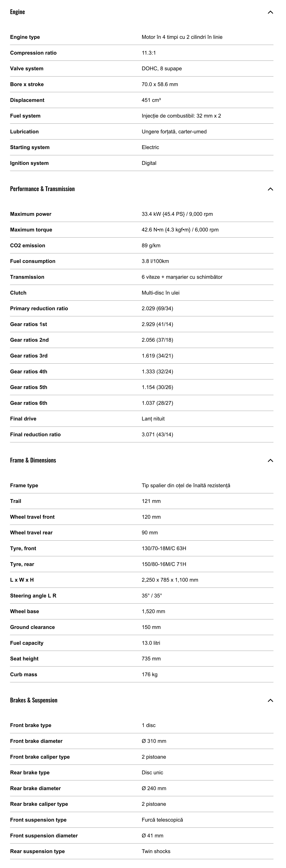Collapse the Frame & Dimensions chevron

270,461
